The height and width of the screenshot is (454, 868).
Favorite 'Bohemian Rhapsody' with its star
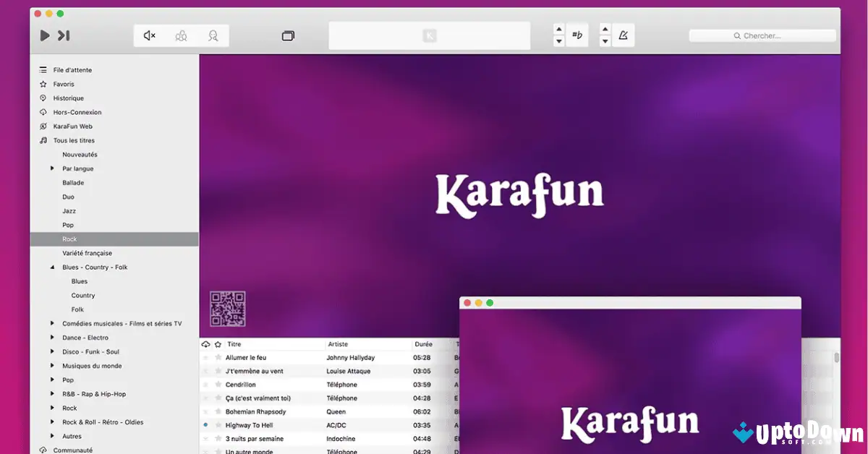[x=218, y=411]
